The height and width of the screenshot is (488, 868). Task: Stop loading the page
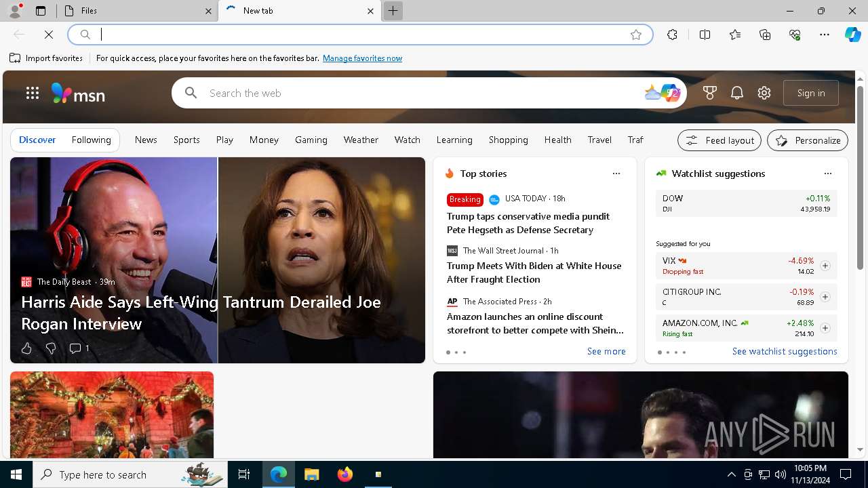coord(49,35)
